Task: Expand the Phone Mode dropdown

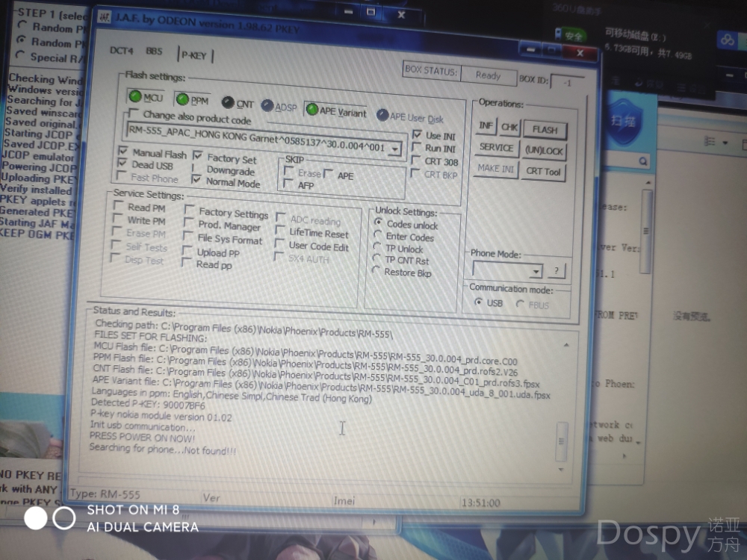Action: (x=536, y=272)
